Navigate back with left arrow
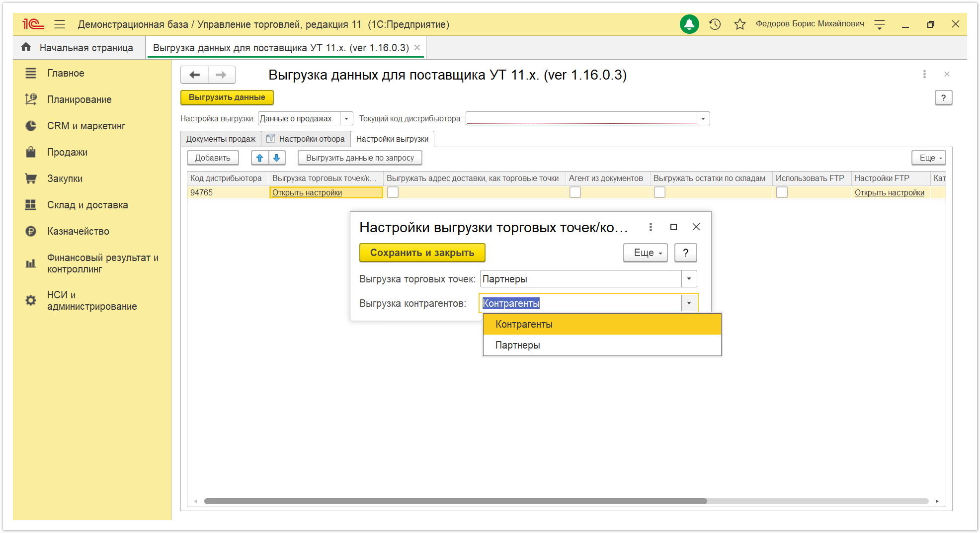The image size is (980, 533). point(195,75)
